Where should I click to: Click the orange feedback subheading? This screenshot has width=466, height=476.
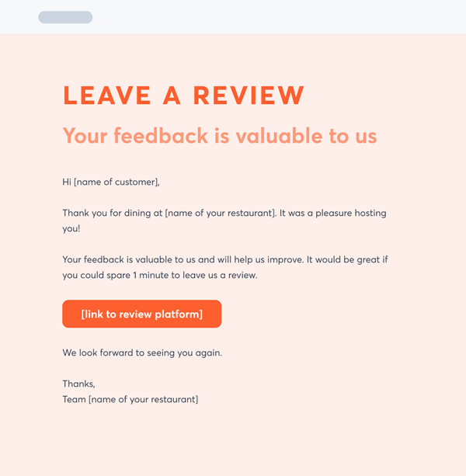pos(219,136)
